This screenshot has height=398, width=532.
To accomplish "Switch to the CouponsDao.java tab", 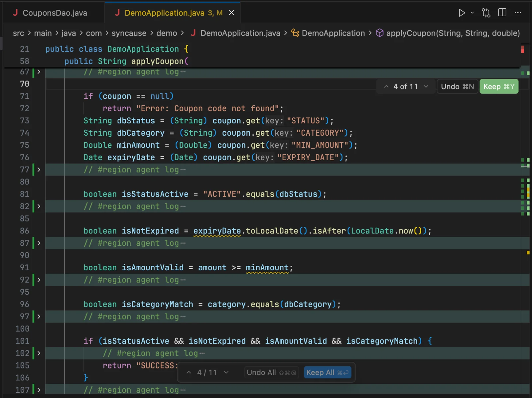I will pos(55,13).
